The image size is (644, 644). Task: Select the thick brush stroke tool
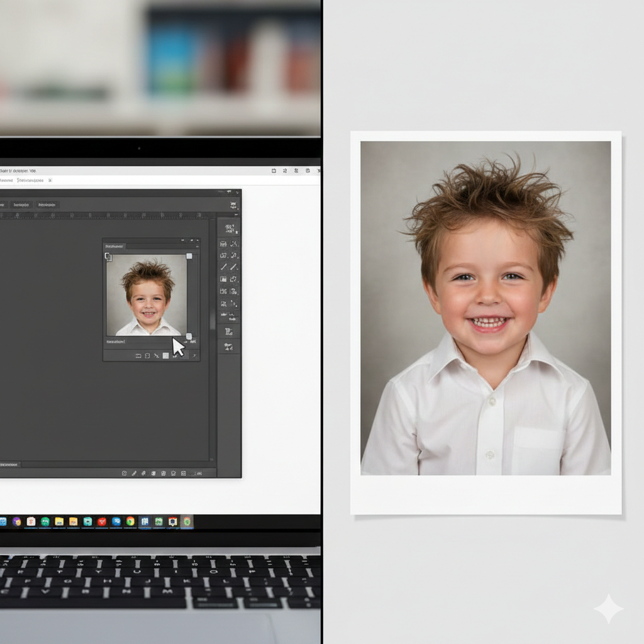click(x=233, y=267)
